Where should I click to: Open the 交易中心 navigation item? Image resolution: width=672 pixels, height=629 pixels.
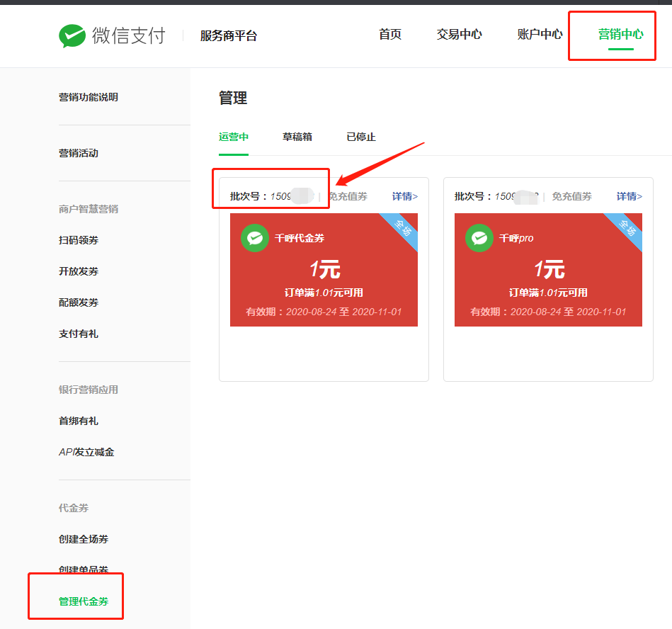click(459, 34)
